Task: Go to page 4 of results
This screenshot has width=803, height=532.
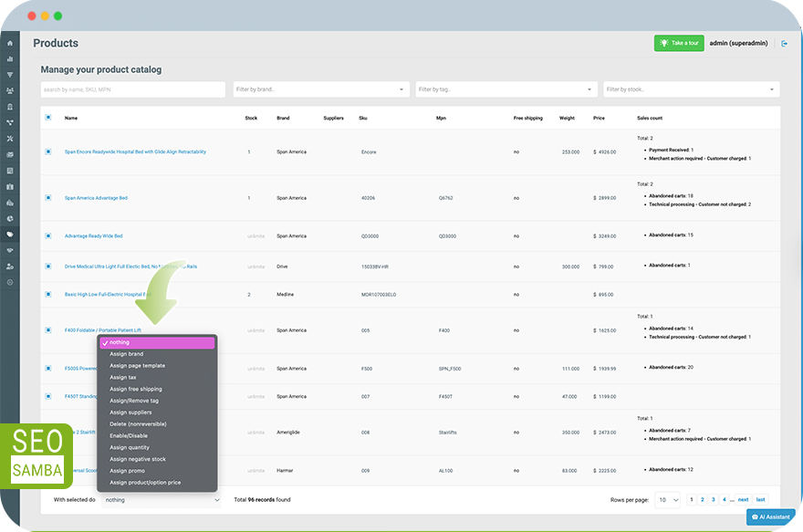Action: point(725,499)
